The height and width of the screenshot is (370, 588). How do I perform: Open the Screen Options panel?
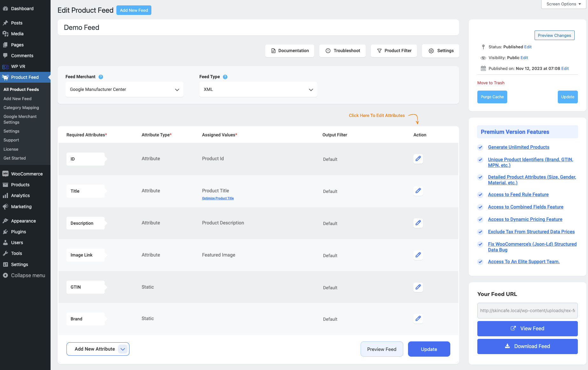coord(564,4)
